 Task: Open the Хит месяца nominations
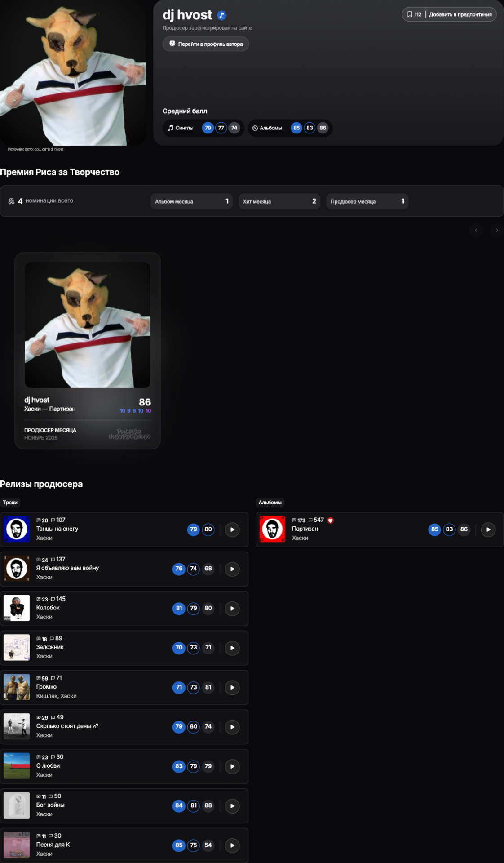pyautogui.click(x=279, y=201)
